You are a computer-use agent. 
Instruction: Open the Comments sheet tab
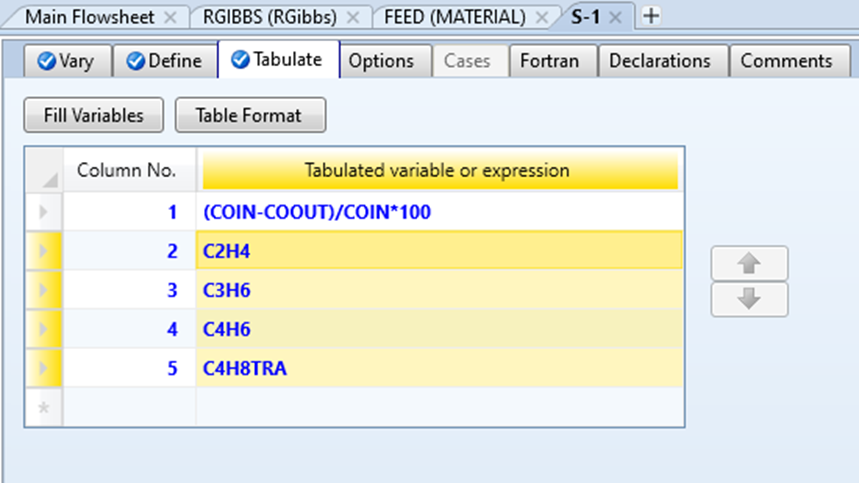(787, 61)
